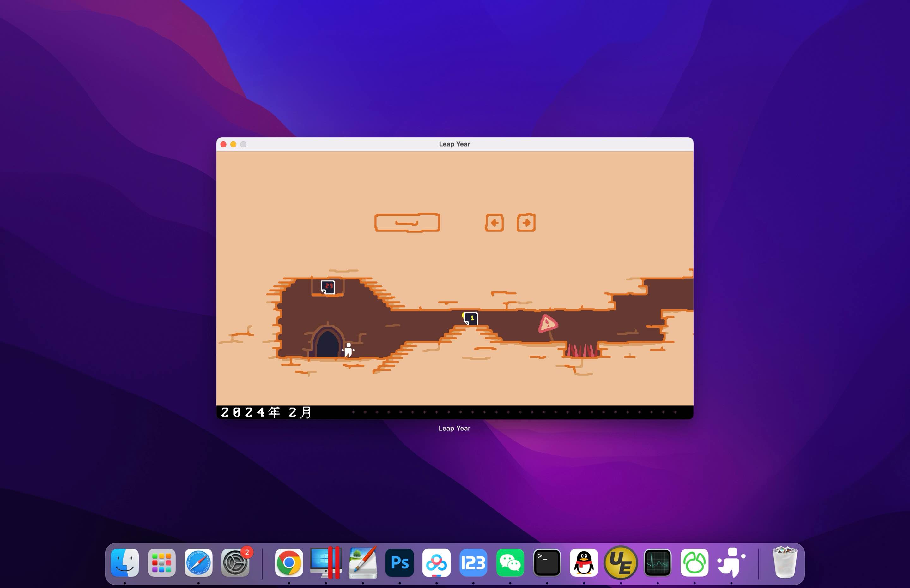Launch Google Chrome from the Dock
Screen dimensions: 910x588
pyautogui.click(x=289, y=562)
